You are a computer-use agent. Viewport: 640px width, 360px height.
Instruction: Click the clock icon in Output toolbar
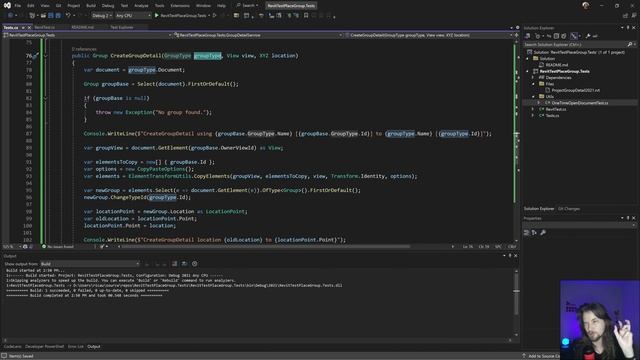click(x=195, y=264)
